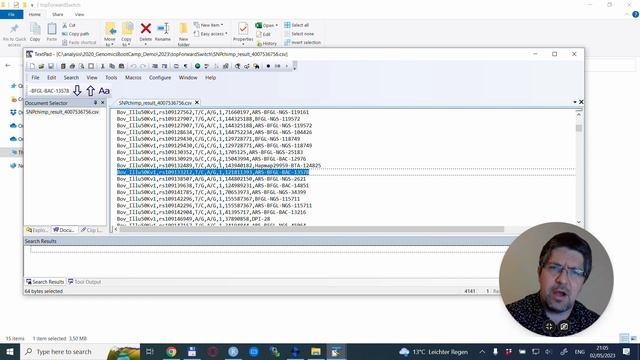Find previous match with the up arrow

point(90,91)
